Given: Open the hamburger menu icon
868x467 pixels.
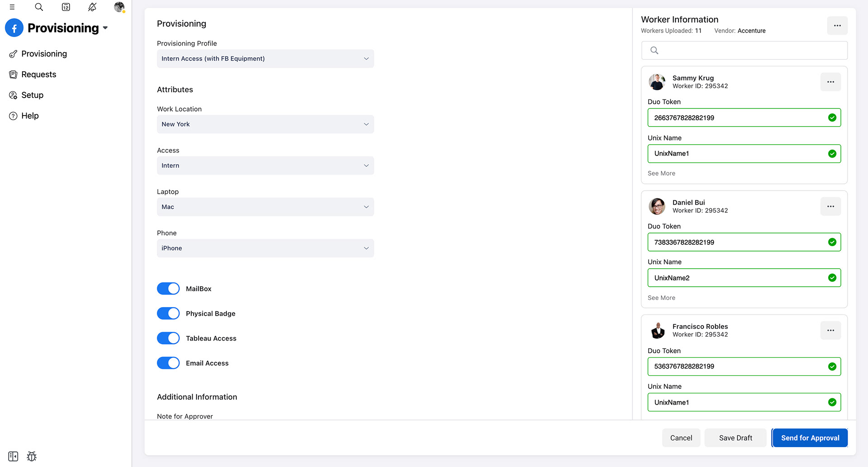Looking at the screenshot, I should [12, 7].
